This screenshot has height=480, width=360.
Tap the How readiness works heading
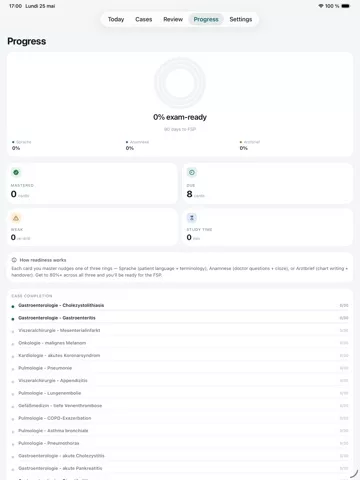click(x=43, y=260)
